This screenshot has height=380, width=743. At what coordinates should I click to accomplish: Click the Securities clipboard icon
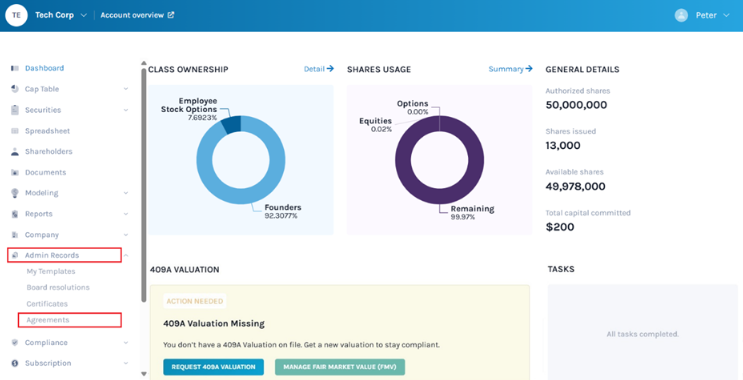coord(15,110)
